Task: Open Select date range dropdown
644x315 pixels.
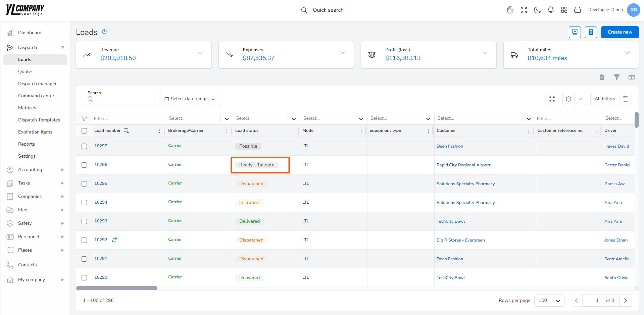Action: [190, 99]
